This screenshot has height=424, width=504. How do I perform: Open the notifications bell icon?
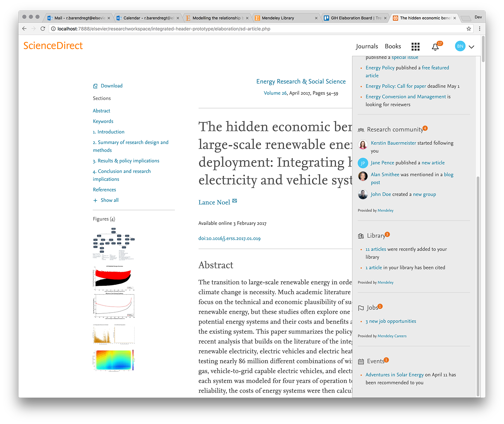pyautogui.click(x=435, y=47)
